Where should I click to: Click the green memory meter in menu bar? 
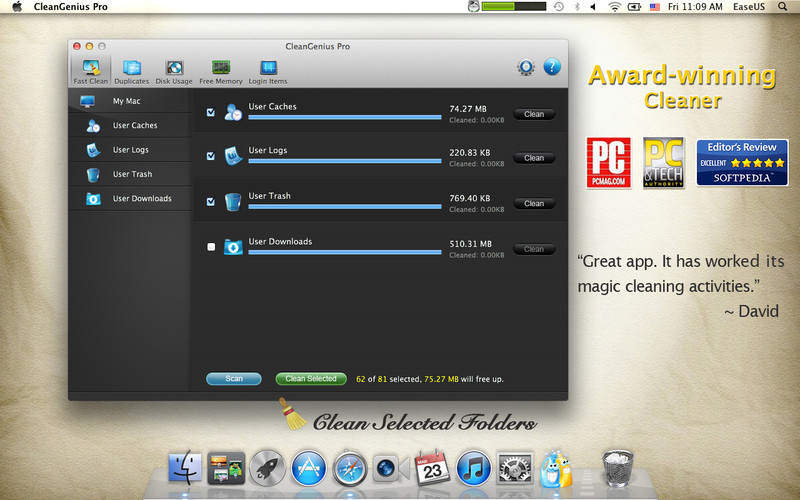pos(514,7)
